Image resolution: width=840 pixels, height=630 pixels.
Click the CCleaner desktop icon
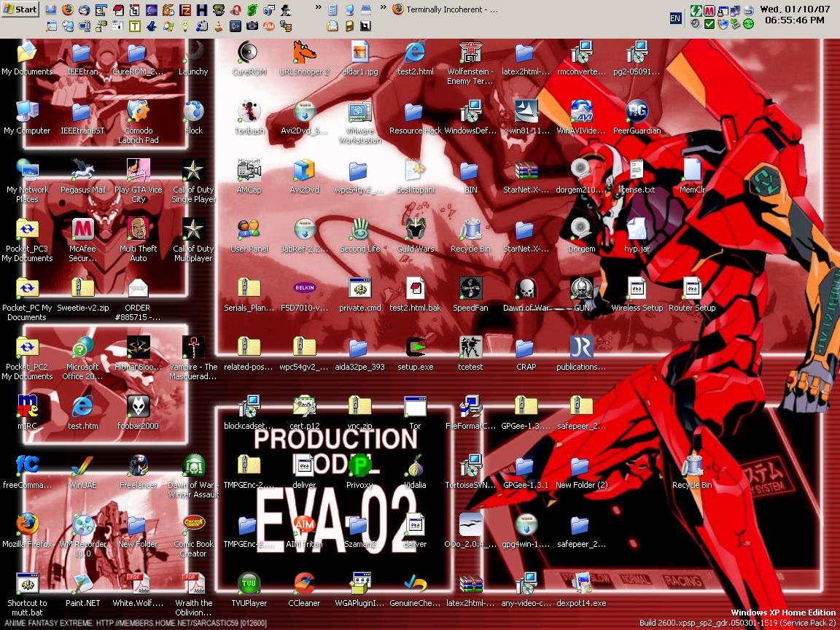pyautogui.click(x=304, y=583)
